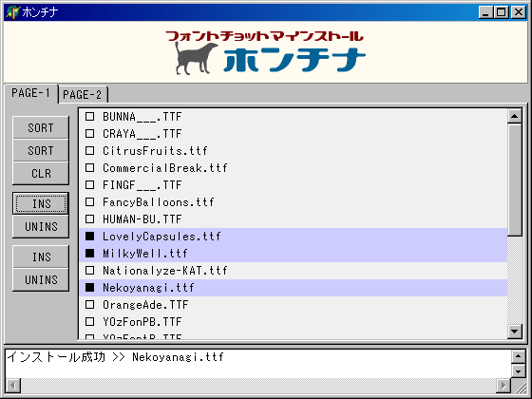This screenshot has height=399, width=532.
Task: Click the dog logo in the banner
Action: (x=195, y=58)
